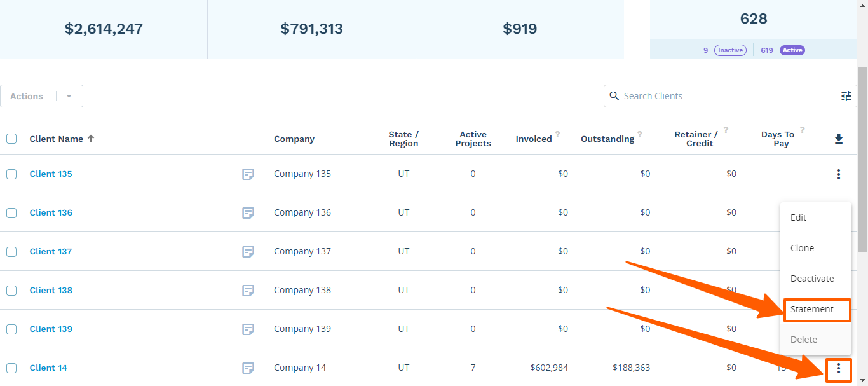Screen dimensions: 868x386
Task: Check the Client 135 row checkbox
Action: pos(11,174)
